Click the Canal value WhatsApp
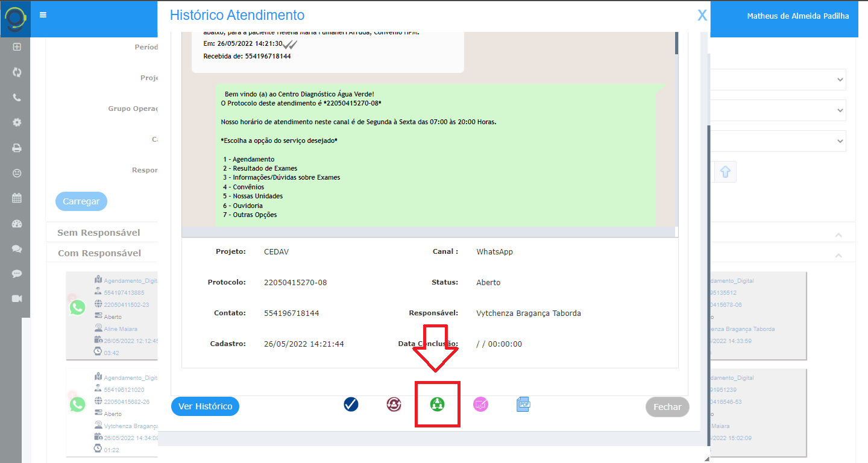Image resolution: width=868 pixels, height=463 pixels. click(x=494, y=251)
